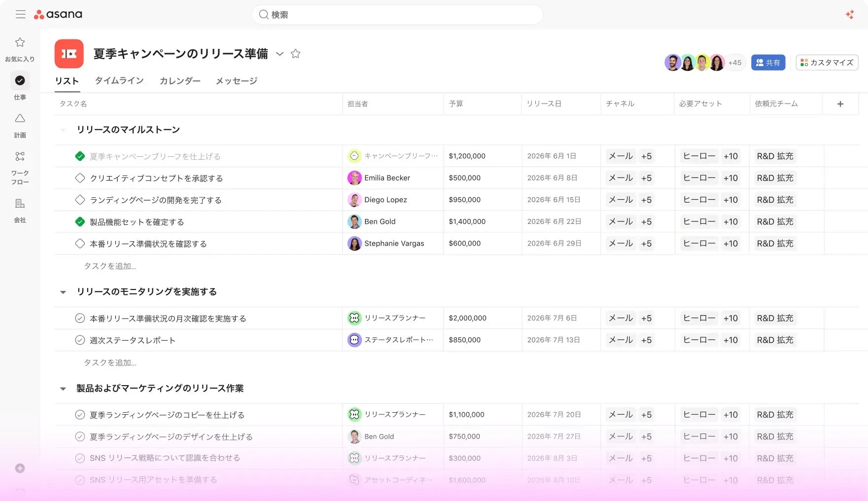Viewport: 868px width, 501px height.
Task: Mark クリエイティブコンセプトを承認する milestone complete
Action: click(x=80, y=178)
